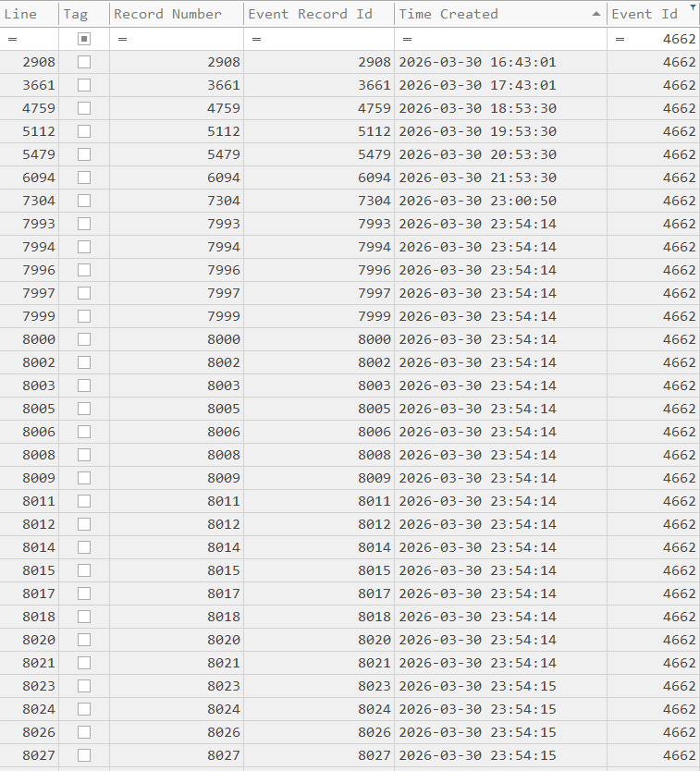Open the Record Number filter operator
The width and height of the screenshot is (700, 771).
coord(122,39)
